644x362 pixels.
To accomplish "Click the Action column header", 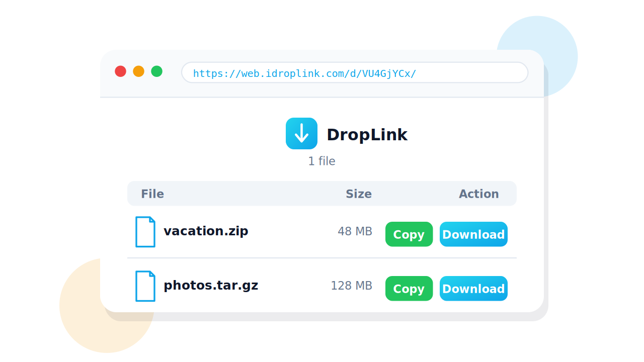I will pyautogui.click(x=479, y=194).
